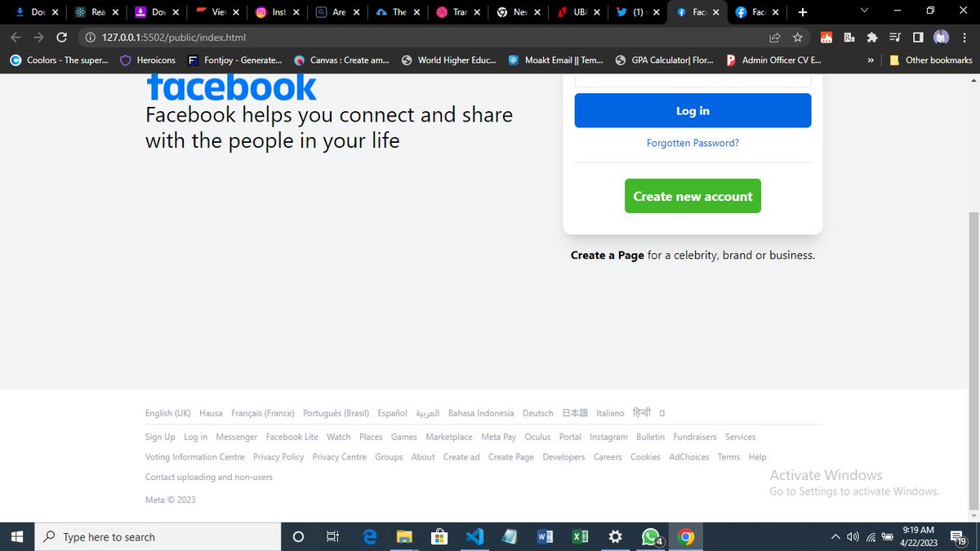Switch to the React tab
This screenshot has height=551, width=980.
tap(96, 12)
